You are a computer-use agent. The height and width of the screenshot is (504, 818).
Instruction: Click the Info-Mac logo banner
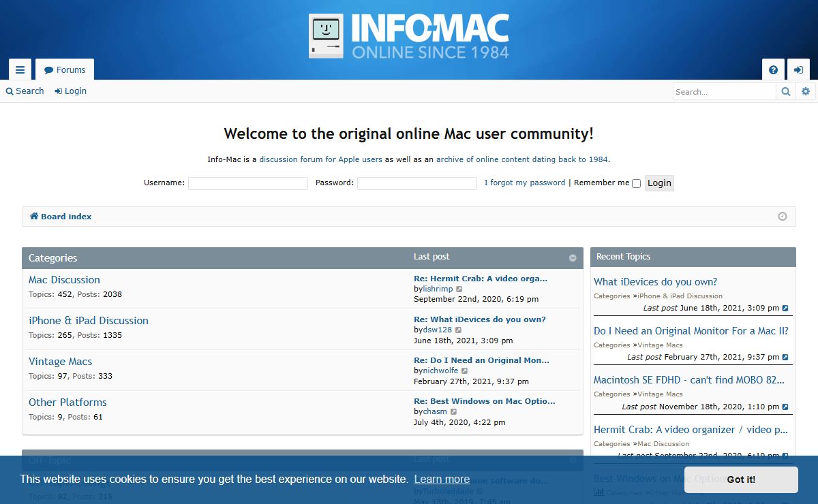coord(409,36)
